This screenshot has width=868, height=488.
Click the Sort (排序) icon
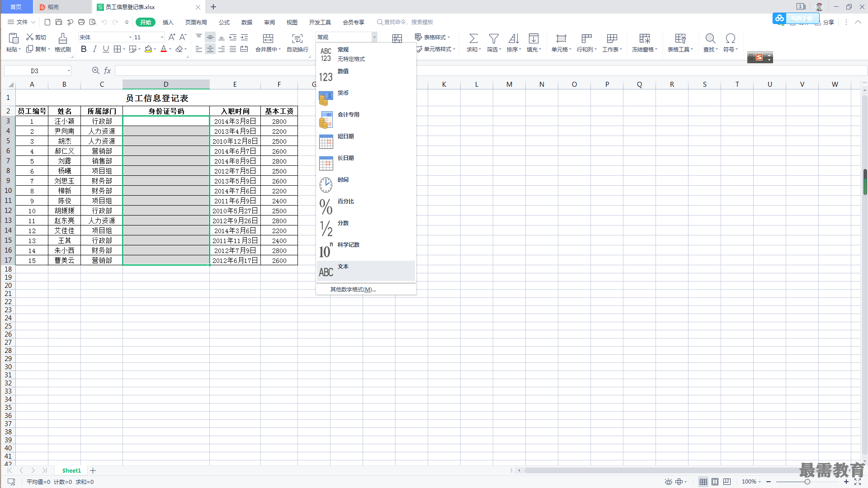coord(514,38)
